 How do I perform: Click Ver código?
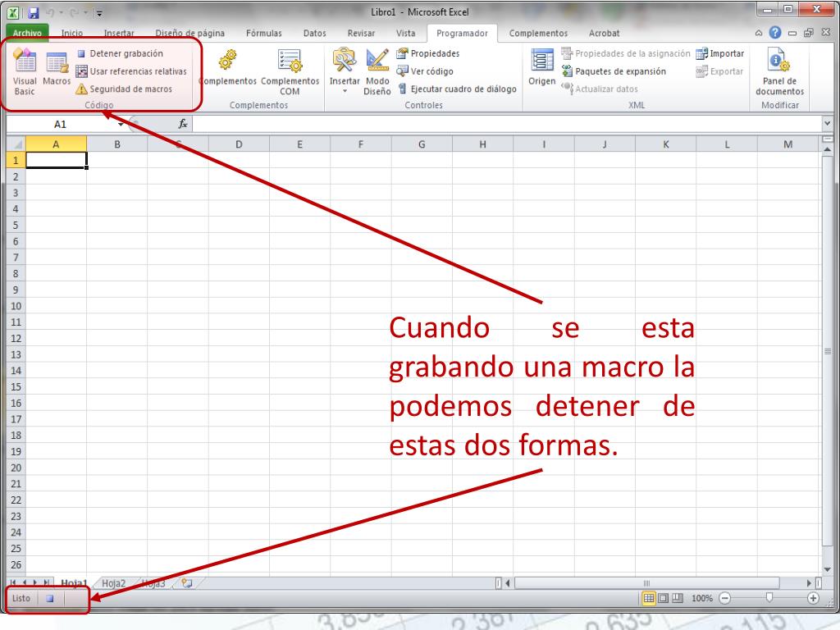pos(425,71)
